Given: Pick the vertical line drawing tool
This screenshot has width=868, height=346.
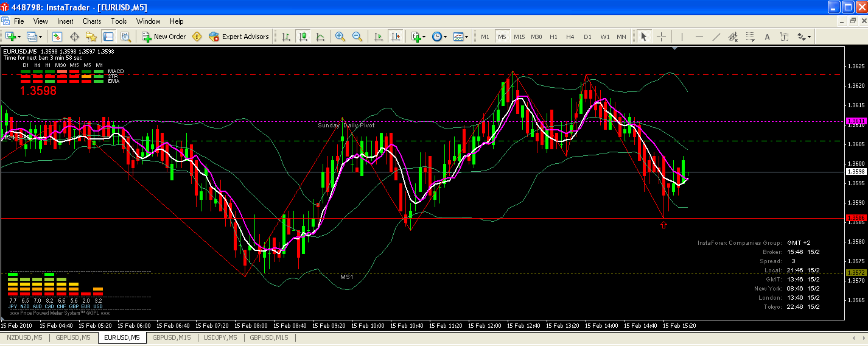Looking at the screenshot, I should [x=682, y=37].
